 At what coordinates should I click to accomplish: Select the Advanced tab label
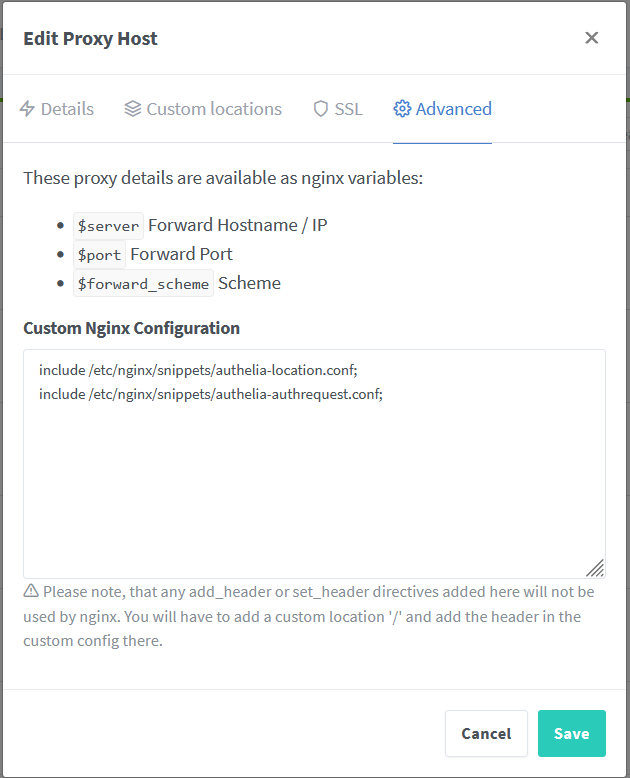[453, 109]
